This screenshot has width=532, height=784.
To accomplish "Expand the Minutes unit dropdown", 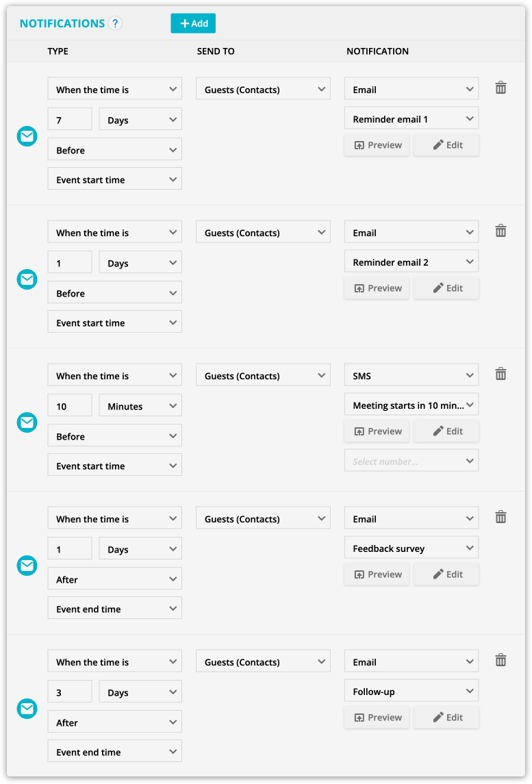I will [140, 406].
